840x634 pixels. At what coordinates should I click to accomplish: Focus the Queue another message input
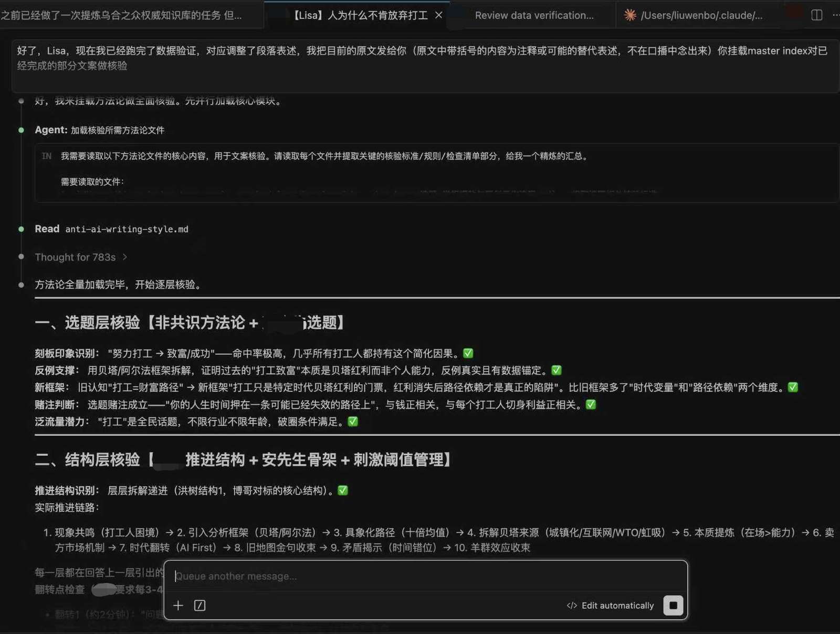point(425,576)
